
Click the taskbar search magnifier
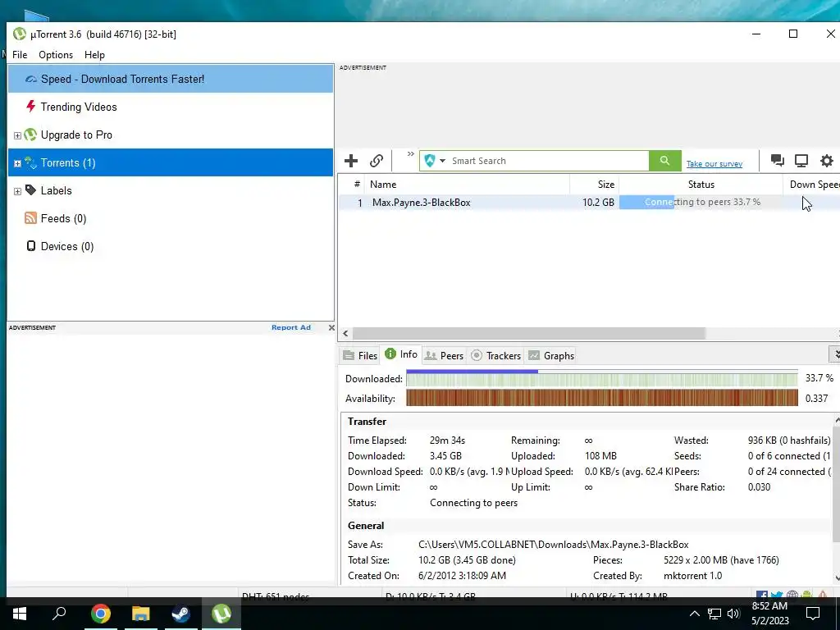click(59, 613)
